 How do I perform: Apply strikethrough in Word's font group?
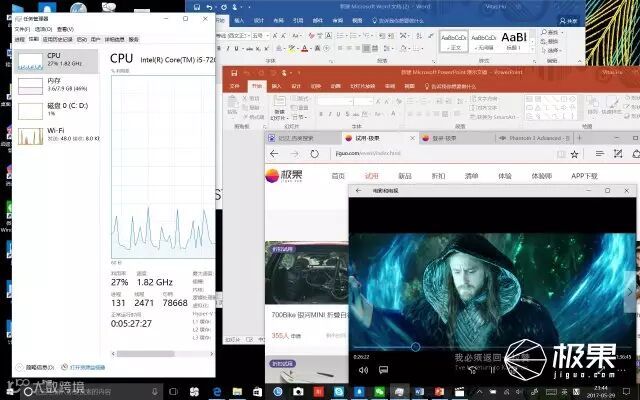click(249, 49)
